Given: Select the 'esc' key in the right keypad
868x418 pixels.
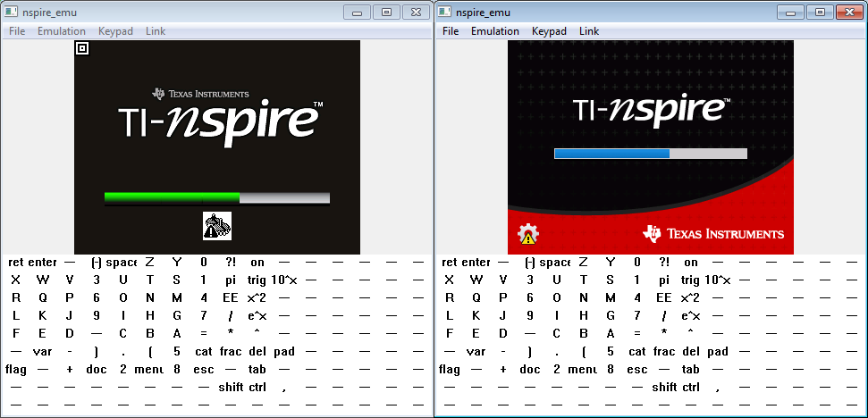Looking at the screenshot, I should tap(637, 370).
